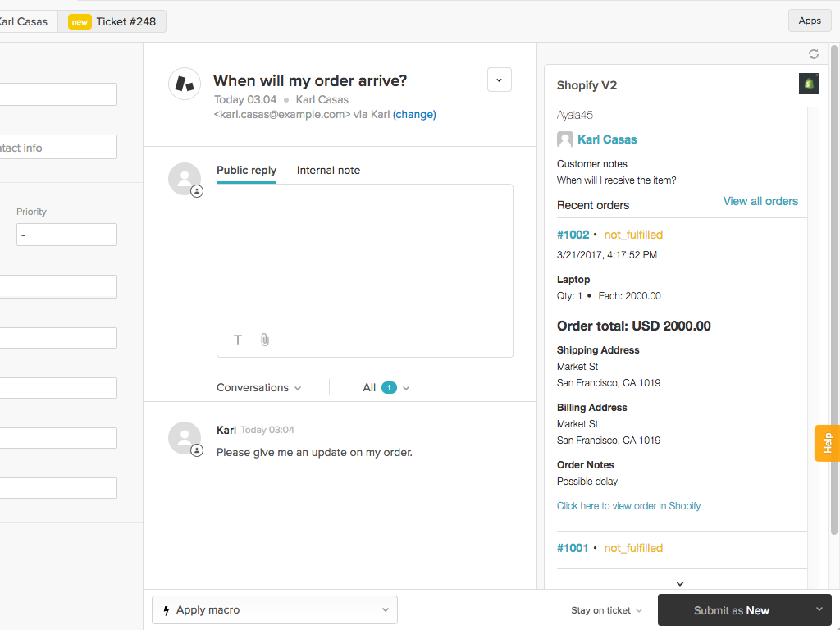Click the lightning bolt macro icon
Screen dimensions: 840x630
click(167, 610)
